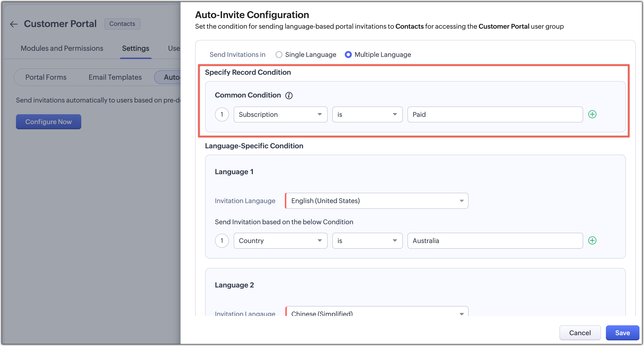Click the Country field dropdown arrow
Image resolution: width=644 pixels, height=346 pixels.
pos(319,240)
